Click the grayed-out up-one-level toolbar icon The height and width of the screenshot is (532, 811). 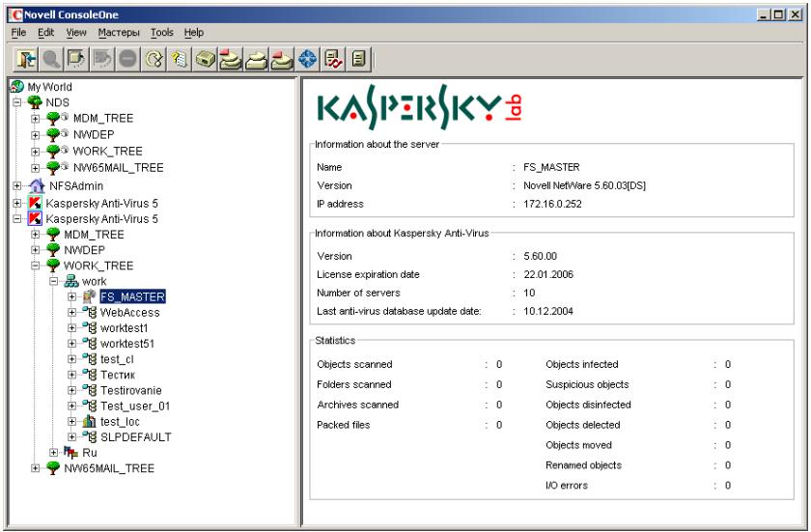point(102,59)
